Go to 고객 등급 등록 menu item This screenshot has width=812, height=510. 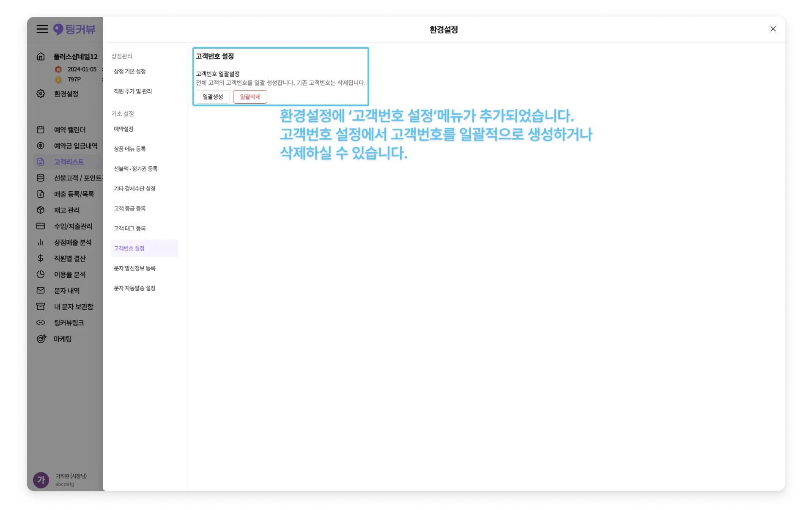tap(130, 209)
